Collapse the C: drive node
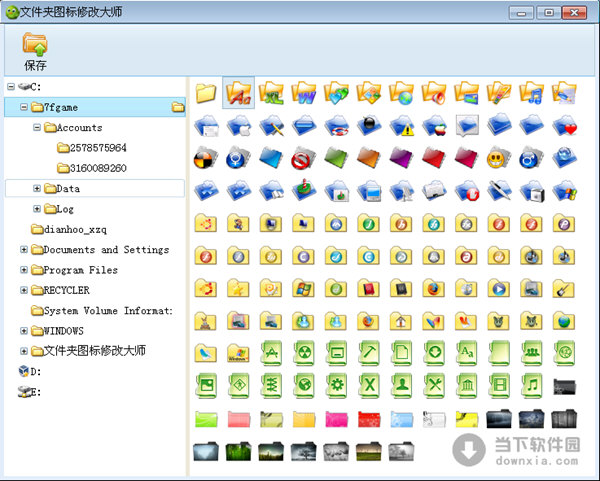This screenshot has height=481, width=600. click(11, 87)
